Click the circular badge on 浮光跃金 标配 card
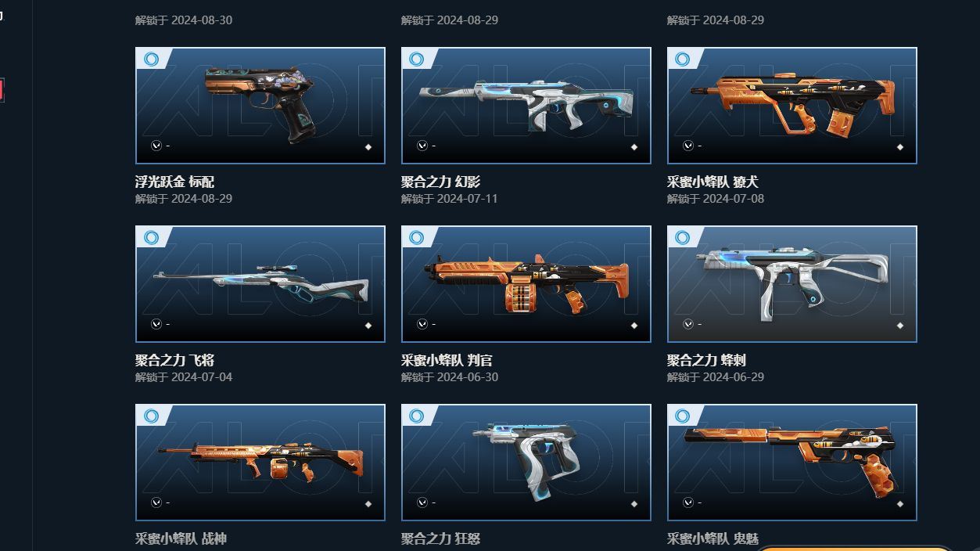 [152, 59]
